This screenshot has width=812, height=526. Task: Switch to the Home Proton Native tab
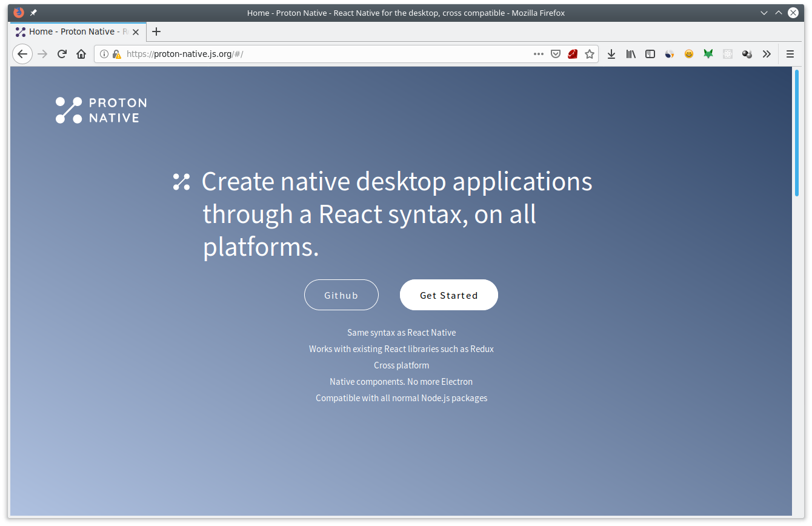click(x=73, y=32)
